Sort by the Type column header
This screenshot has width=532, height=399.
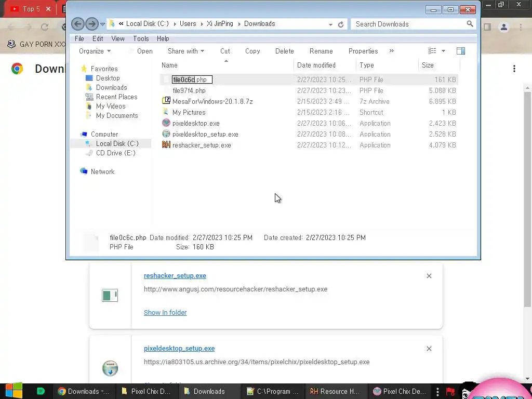[x=387, y=65]
